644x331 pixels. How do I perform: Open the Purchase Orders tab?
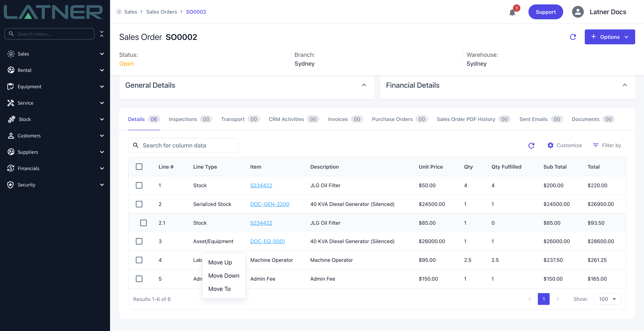pyautogui.click(x=400, y=119)
